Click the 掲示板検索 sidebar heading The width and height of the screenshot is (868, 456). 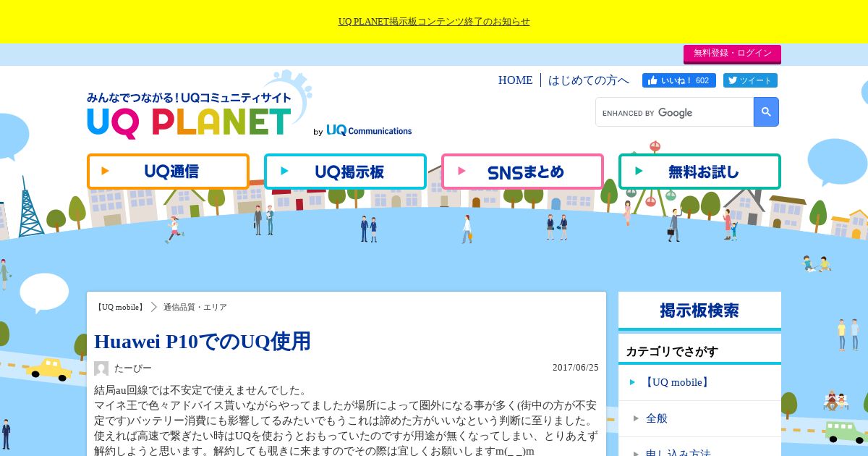point(699,311)
